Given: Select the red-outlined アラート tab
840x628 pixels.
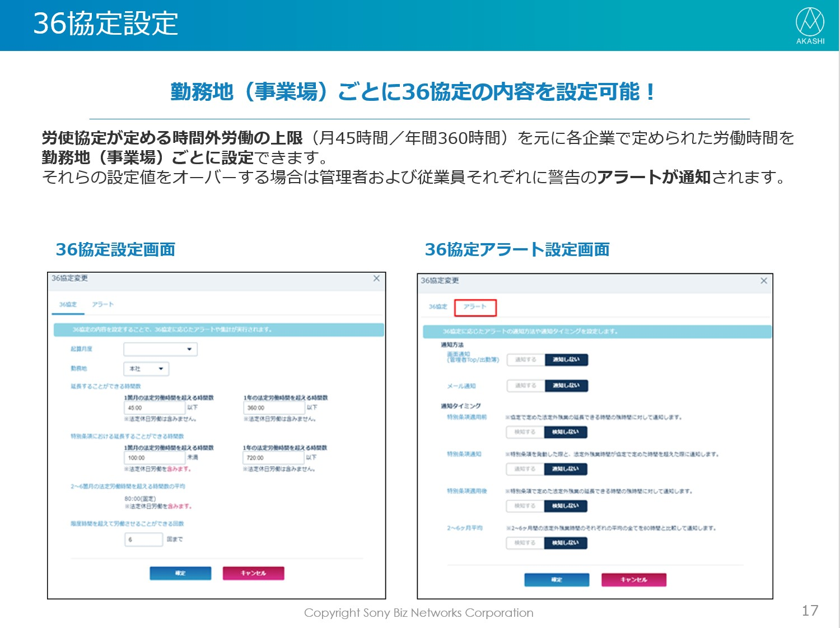Looking at the screenshot, I should click(475, 307).
